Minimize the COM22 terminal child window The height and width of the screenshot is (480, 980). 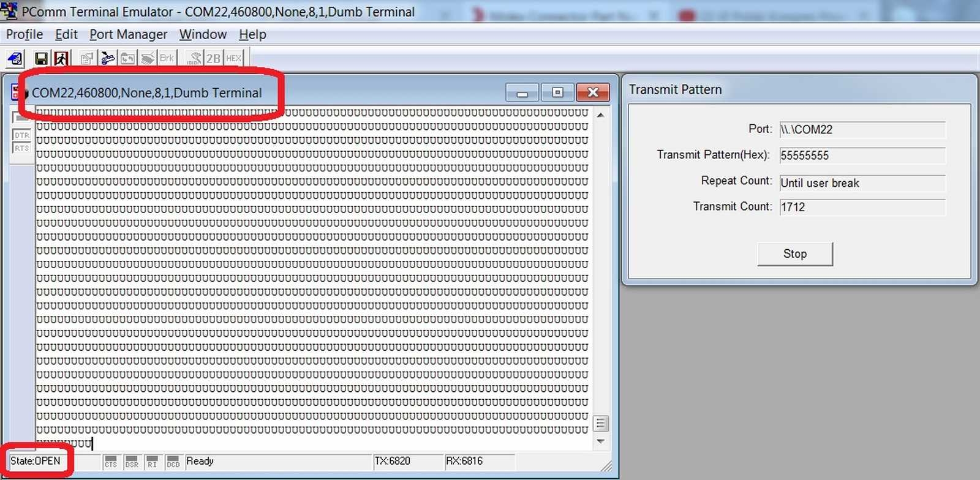pyautogui.click(x=522, y=92)
